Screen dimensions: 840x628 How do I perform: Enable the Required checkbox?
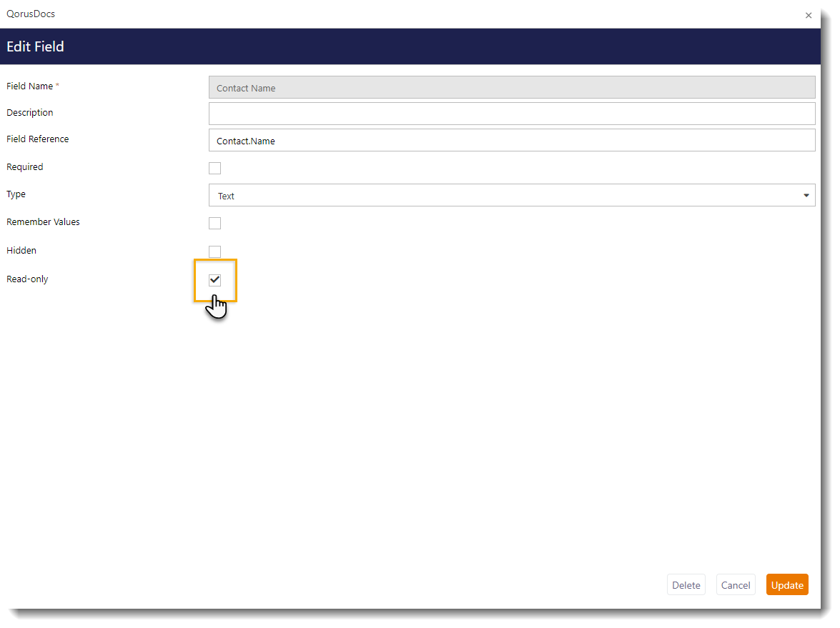214,168
